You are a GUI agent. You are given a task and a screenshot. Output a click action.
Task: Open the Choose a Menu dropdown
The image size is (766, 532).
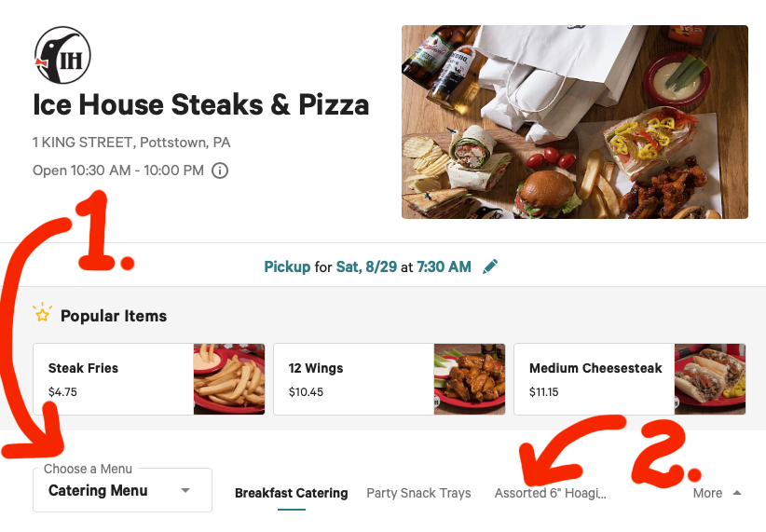(x=122, y=490)
